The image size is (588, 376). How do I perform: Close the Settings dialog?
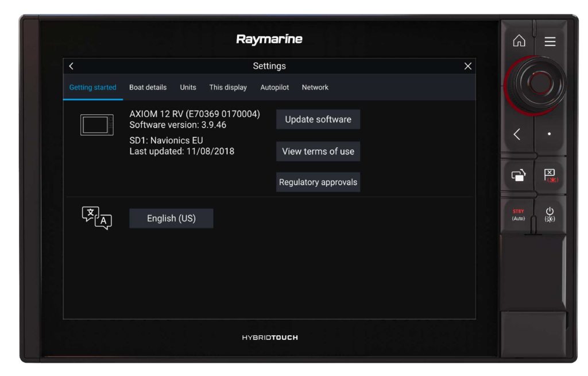pyautogui.click(x=467, y=66)
